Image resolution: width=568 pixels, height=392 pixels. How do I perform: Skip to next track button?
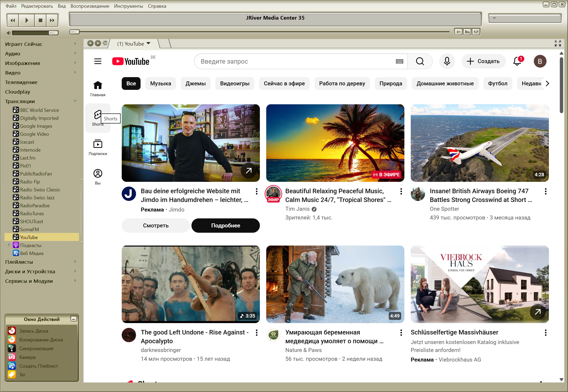pos(52,20)
